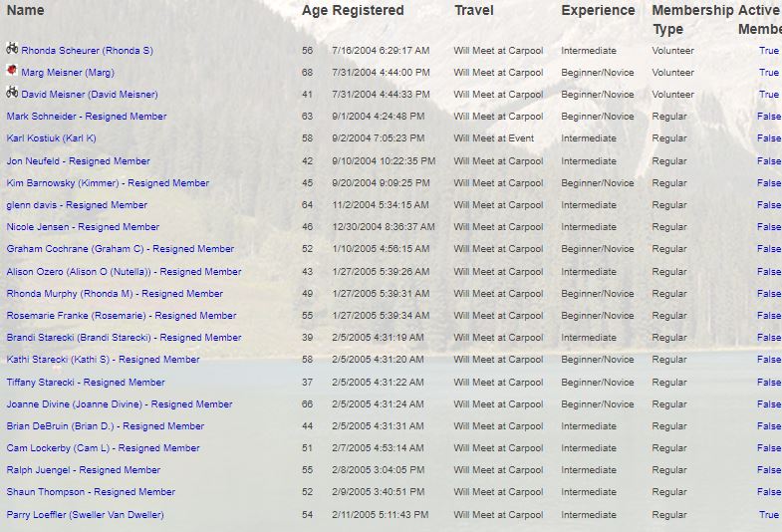Click False status for Shaun Thompson
782x532 pixels.
click(769, 492)
